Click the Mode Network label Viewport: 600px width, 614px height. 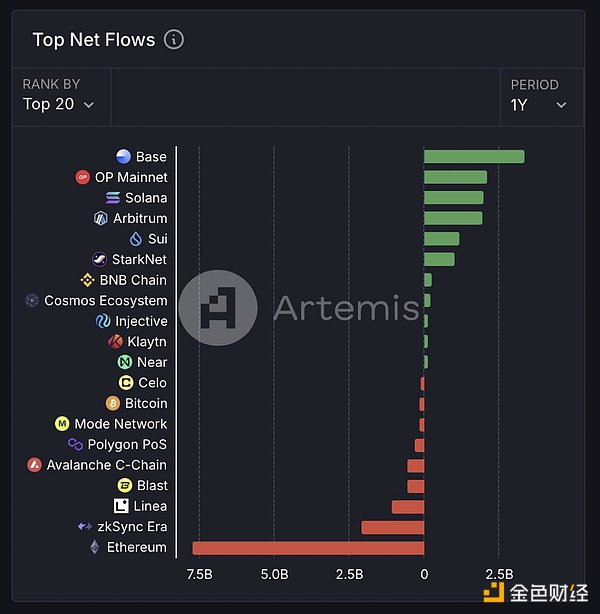[121, 424]
